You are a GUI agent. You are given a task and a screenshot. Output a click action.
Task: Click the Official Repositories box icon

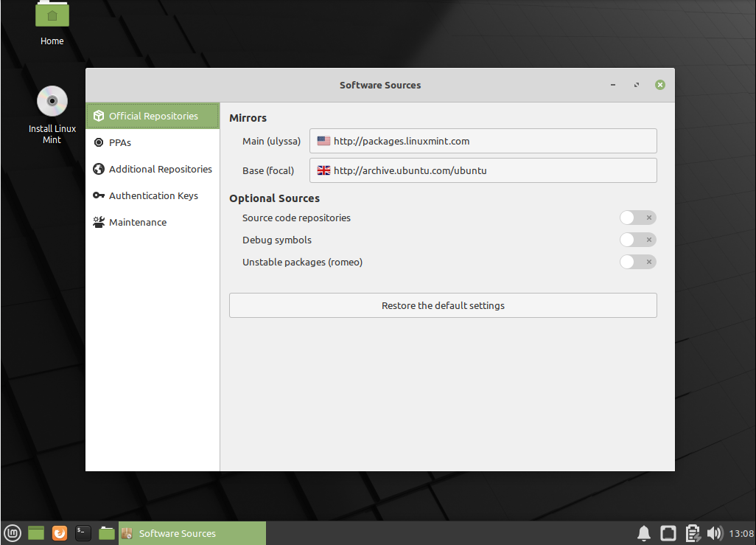[x=99, y=116]
